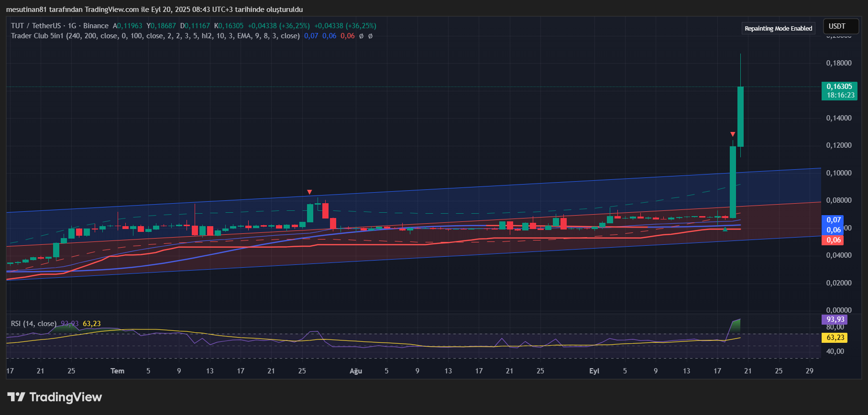Click the open value A0,11963

tap(127, 26)
